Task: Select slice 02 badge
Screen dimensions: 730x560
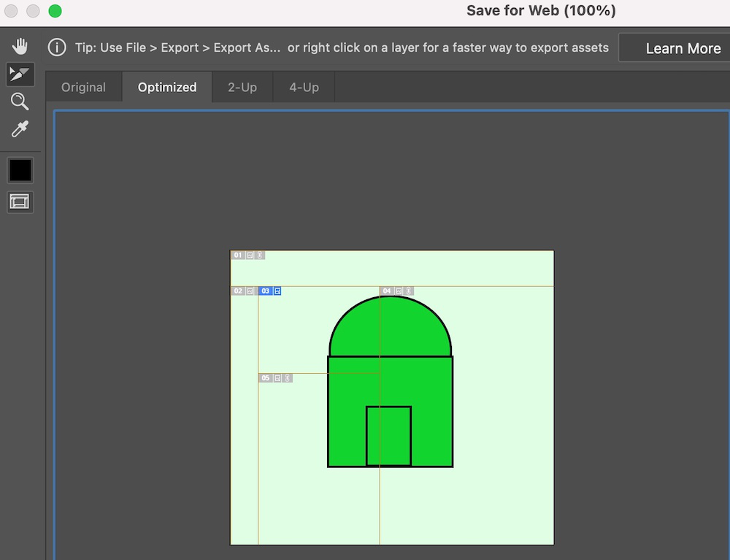Action: (238, 291)
